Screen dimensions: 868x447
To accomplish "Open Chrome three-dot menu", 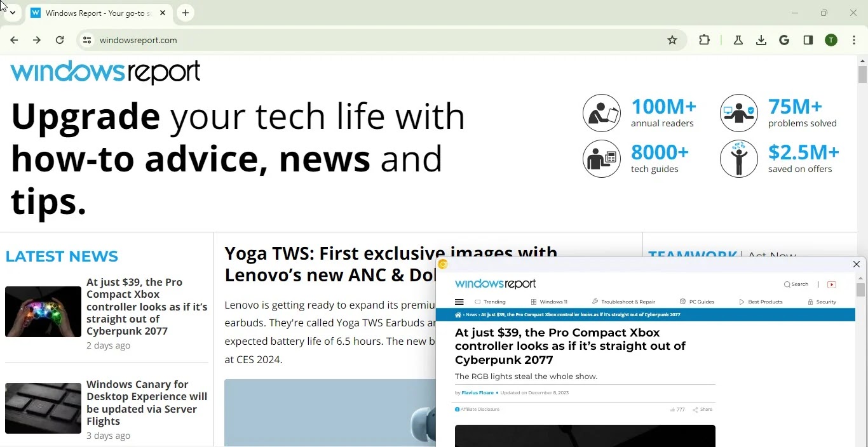I will coord(854,40).
